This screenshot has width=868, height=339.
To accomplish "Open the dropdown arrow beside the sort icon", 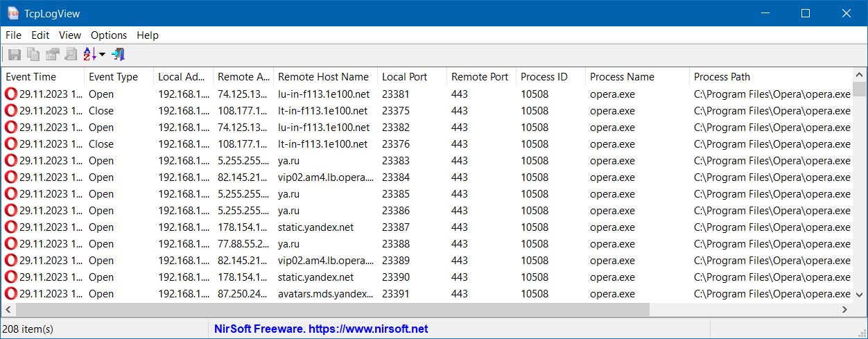I will pos(102,54).
